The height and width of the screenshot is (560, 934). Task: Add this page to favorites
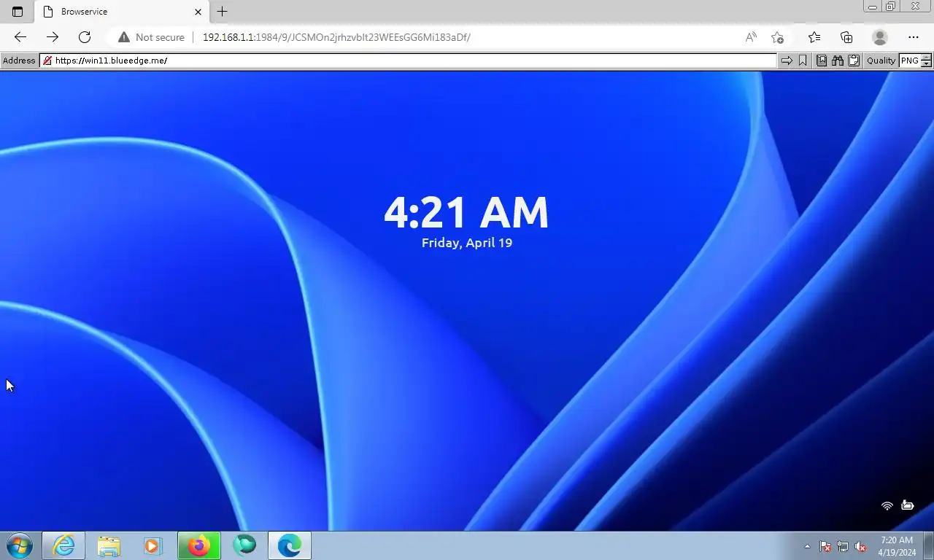pyautogui.click(x=777, y=37)
